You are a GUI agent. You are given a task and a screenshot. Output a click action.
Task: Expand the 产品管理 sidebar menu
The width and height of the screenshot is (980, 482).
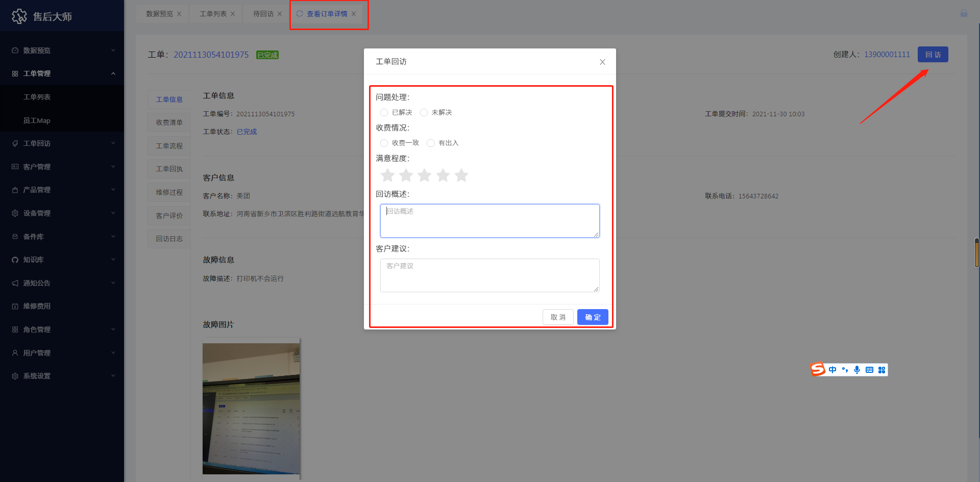[36, 190]
